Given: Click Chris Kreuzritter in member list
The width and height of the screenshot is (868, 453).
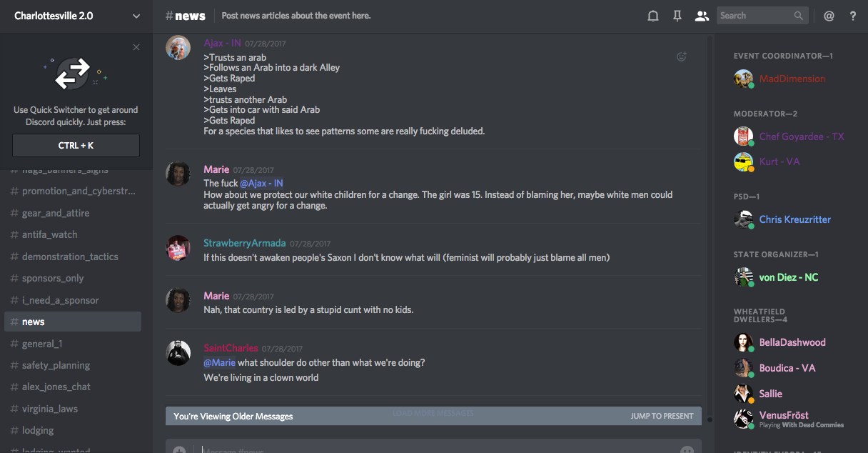Looking at the screenshot, I should (794, 219).
